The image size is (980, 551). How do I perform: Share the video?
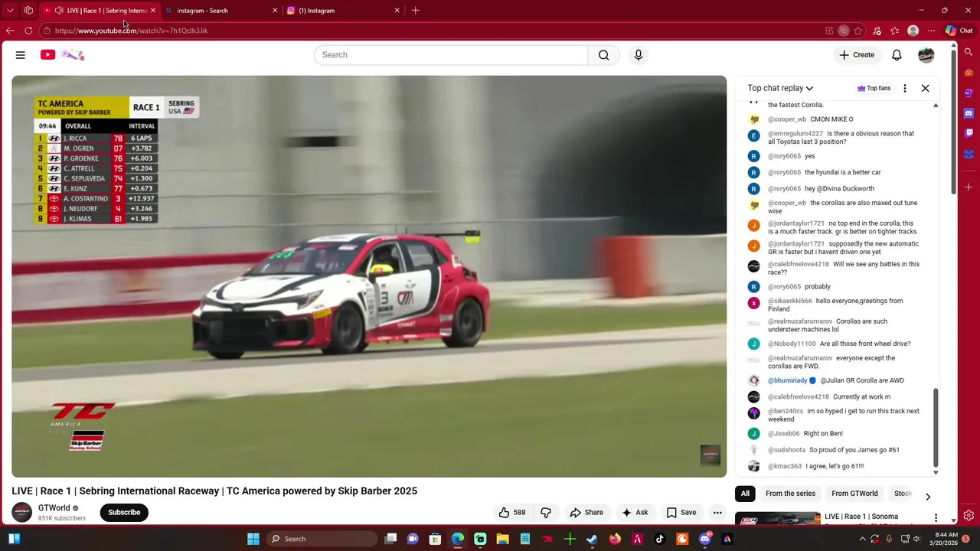[x=586, y=513]
